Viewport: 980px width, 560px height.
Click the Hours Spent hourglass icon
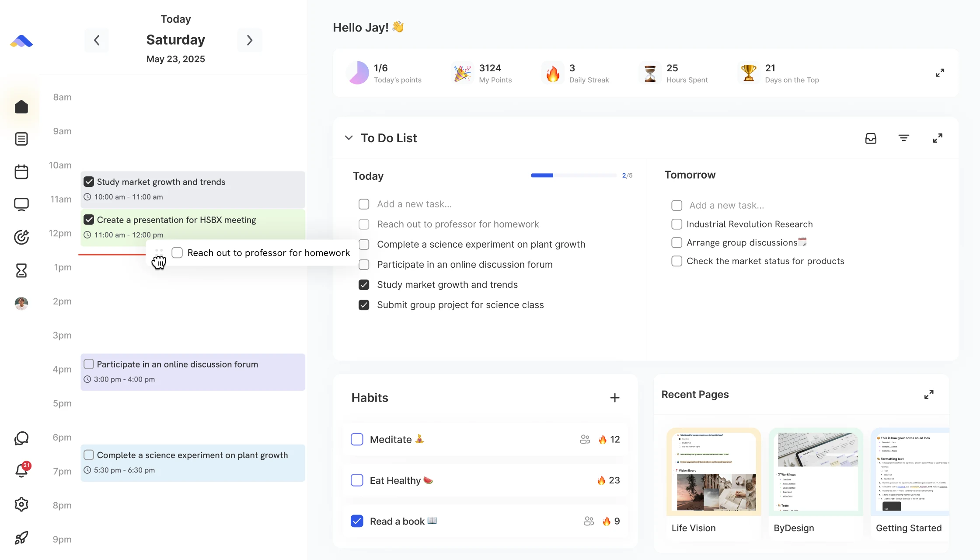[x=650, y=73]
